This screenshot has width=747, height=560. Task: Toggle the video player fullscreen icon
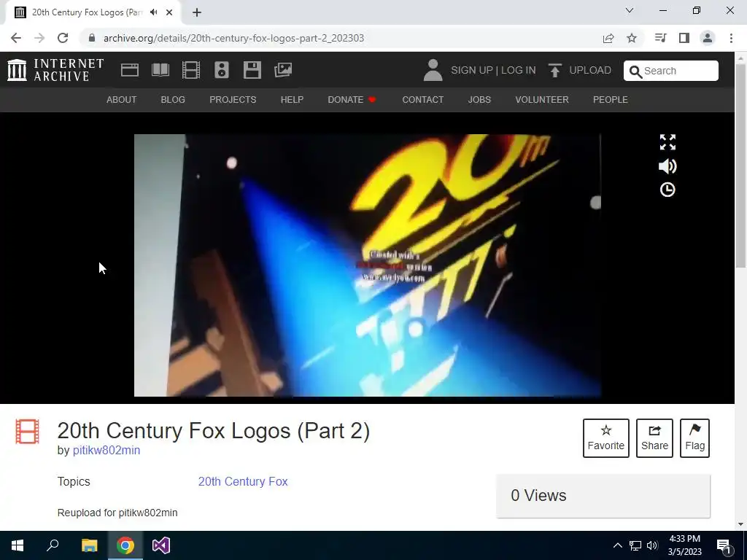click(x=667, y=142)
